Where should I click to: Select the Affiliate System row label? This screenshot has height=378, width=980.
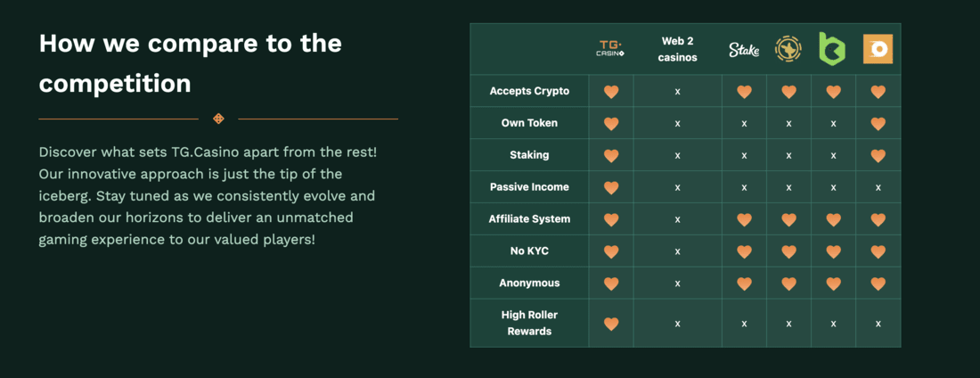(x=529, y=219)
